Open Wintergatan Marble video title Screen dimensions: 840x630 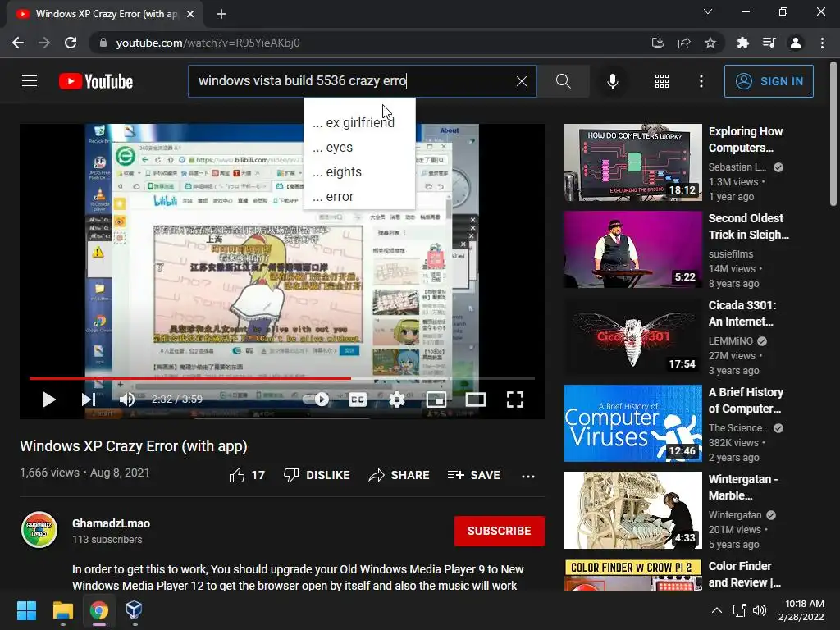click(743, 487)
